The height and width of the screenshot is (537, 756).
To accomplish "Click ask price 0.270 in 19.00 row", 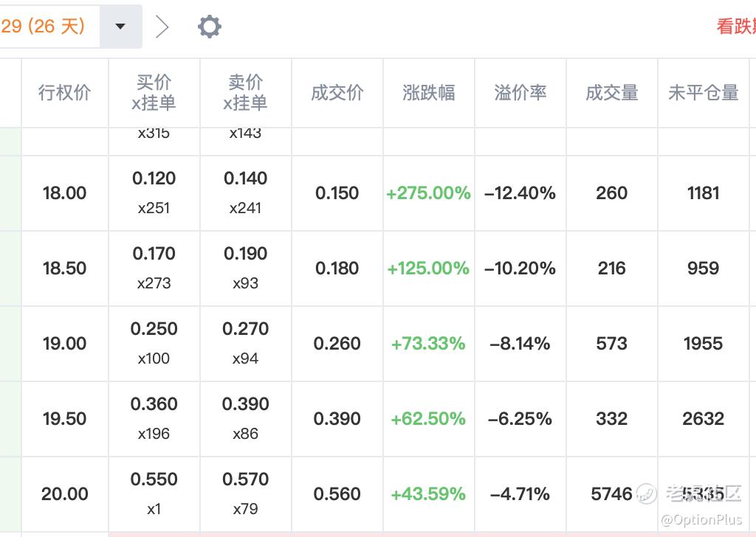I will tap(246, 330).
